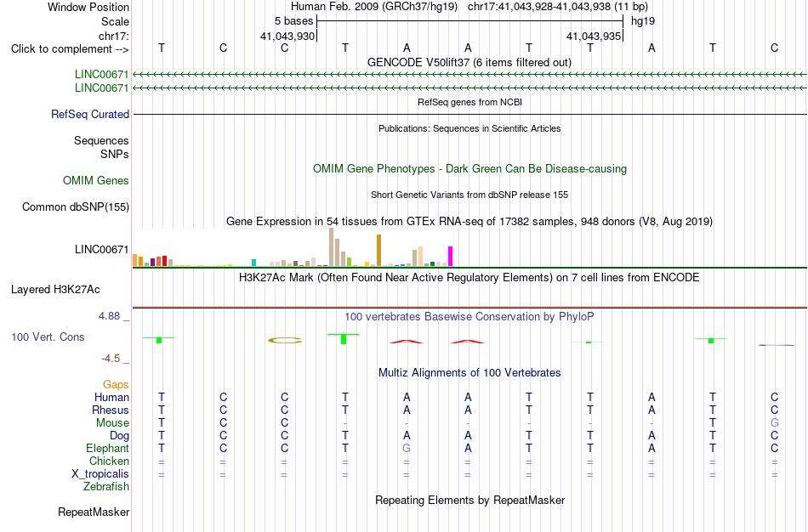808x532 pixels.
Task: Click the olive C glyph in PhyloP track
Action: 285,341
